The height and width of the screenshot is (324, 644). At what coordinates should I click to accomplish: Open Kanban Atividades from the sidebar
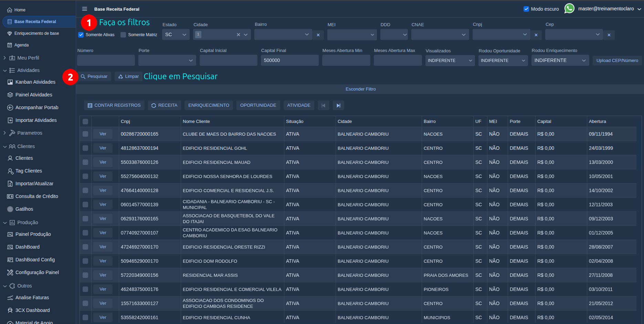click(x=35, y=82)
